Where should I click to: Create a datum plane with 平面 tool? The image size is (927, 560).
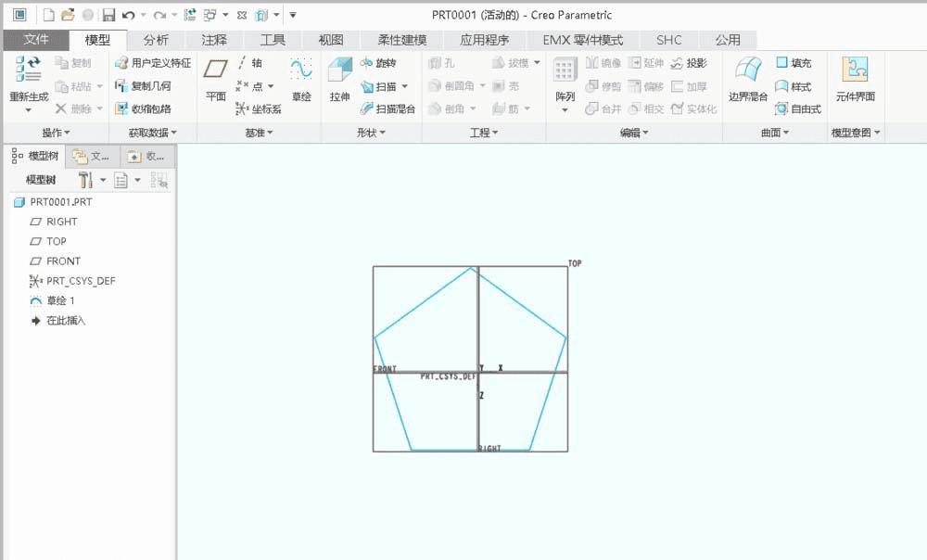point(214,82)
